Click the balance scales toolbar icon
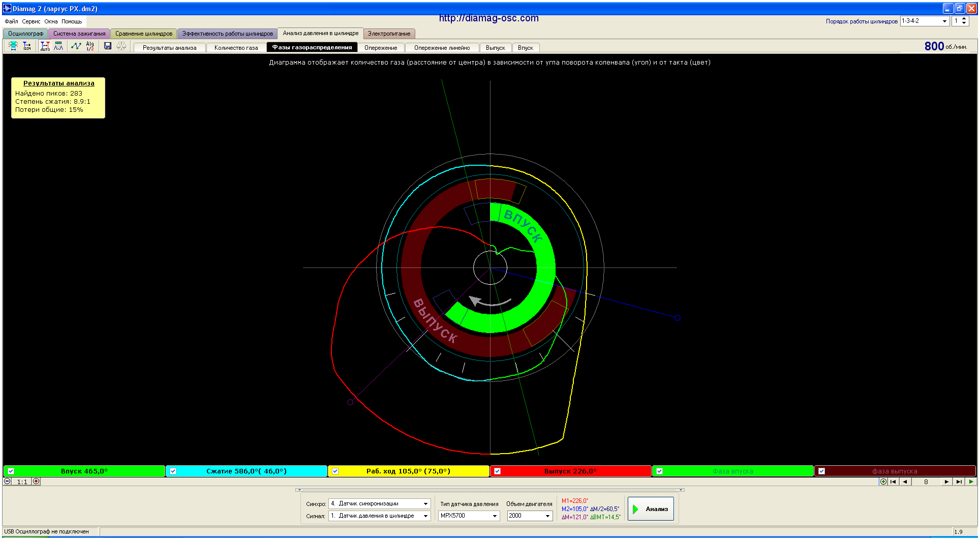This screenshot has width=980, height=538. (x=121, y=46)
